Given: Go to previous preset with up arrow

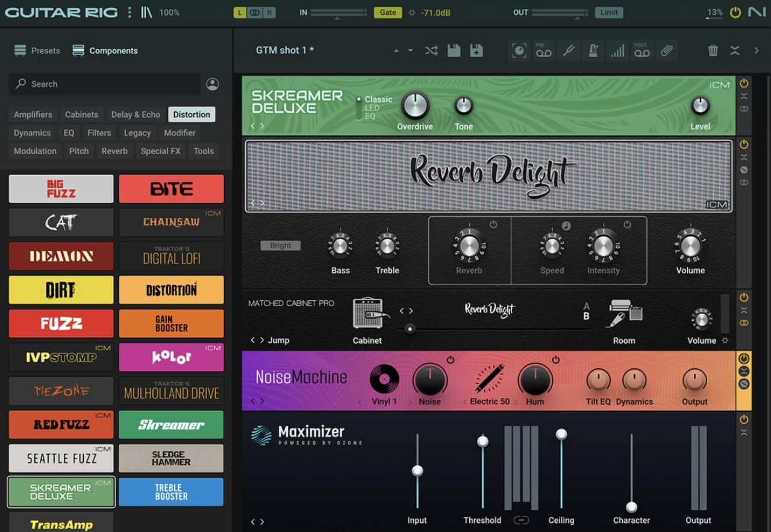Looking at the screenshot, I should (x=396, y=51).
